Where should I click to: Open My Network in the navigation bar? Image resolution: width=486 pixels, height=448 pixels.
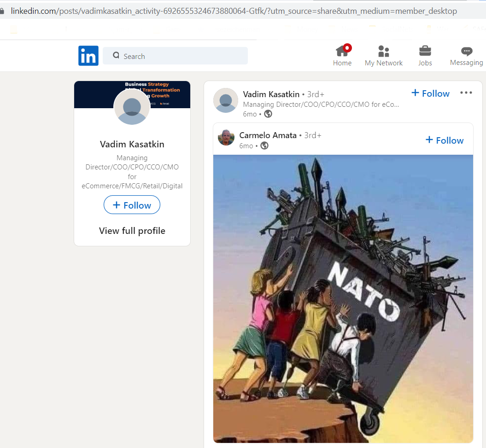coord(384,56)
